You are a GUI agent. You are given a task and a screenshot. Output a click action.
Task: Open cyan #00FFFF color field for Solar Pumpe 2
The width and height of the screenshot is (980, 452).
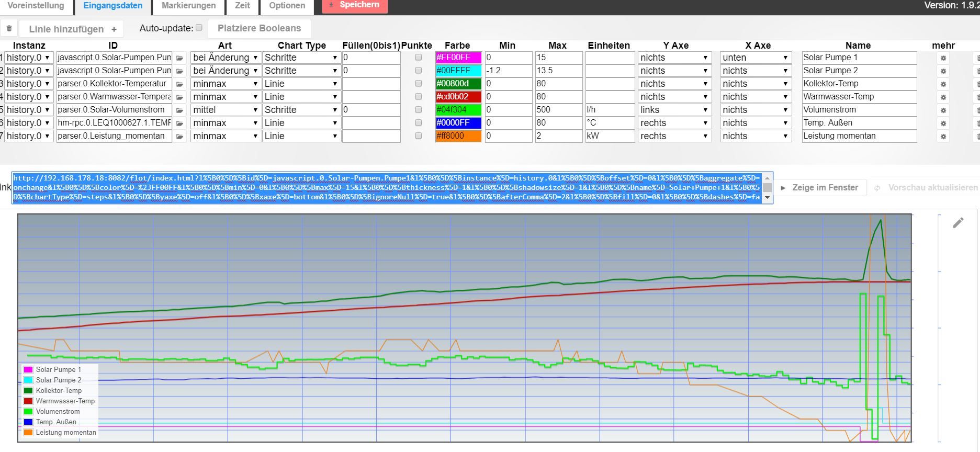(458, 71)
